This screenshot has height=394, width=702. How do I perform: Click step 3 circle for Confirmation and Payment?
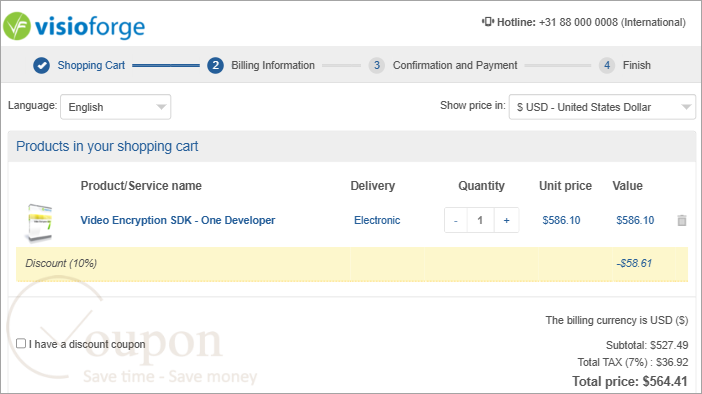[x=377, y=65]
